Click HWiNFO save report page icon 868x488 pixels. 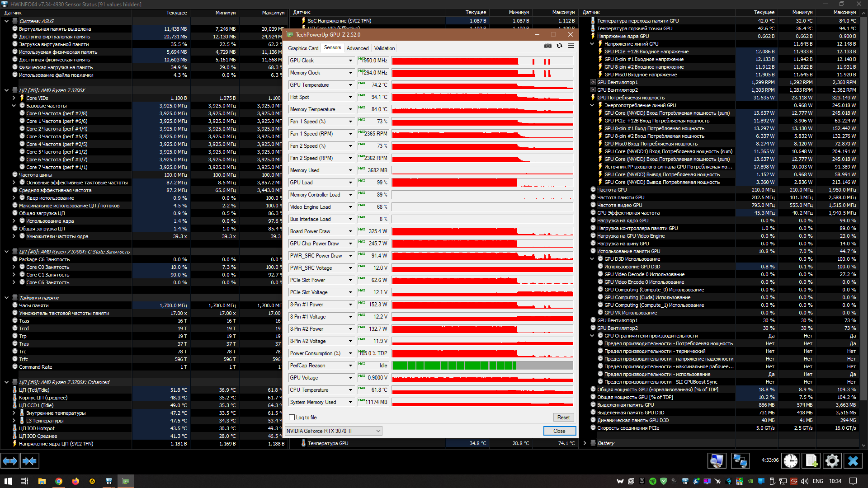pos(811,461)
